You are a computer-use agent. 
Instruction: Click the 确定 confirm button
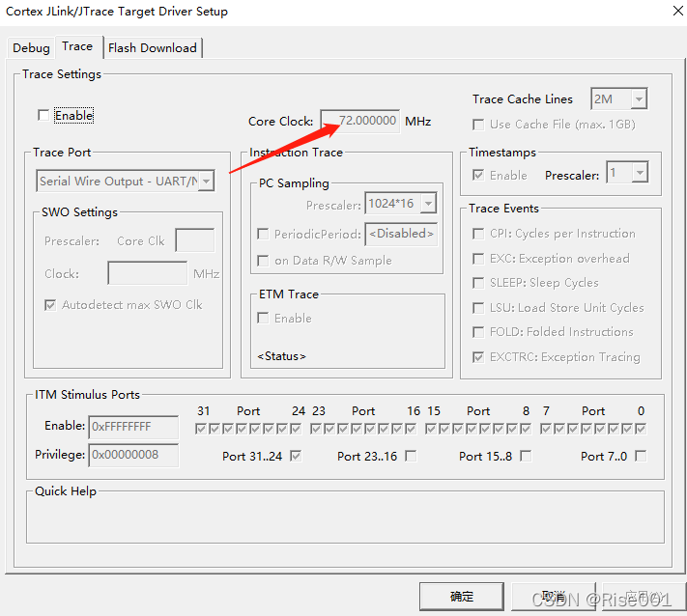pyautogui.click(x=462, y=597)
